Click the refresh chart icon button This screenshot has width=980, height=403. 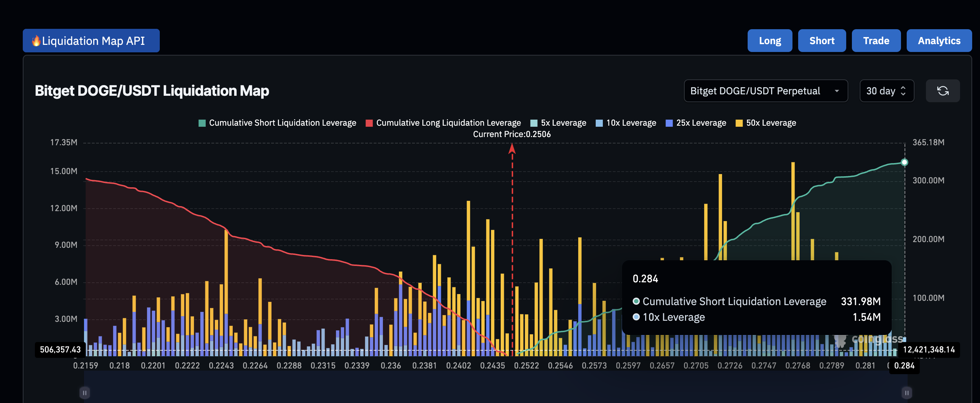pos(942,91)
